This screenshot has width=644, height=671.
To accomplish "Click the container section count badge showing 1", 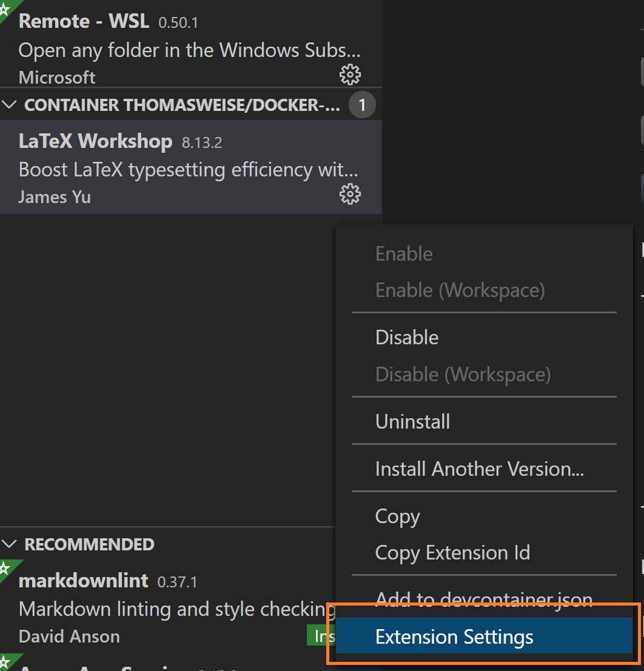I will point(362,105).
